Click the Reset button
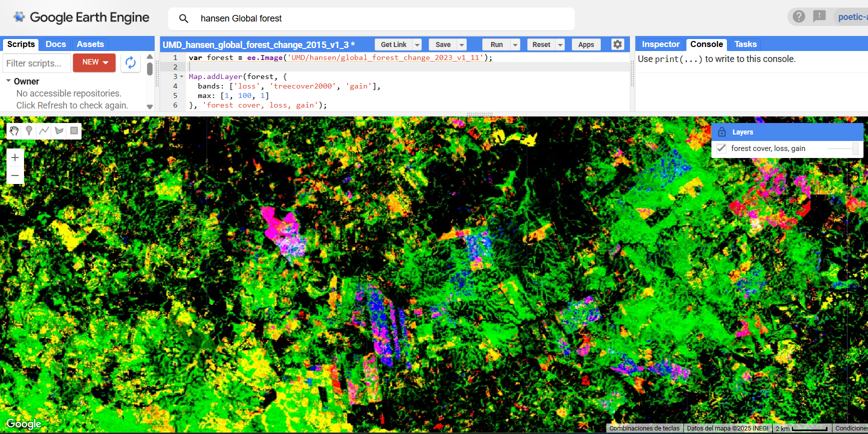 pos(541,44)
